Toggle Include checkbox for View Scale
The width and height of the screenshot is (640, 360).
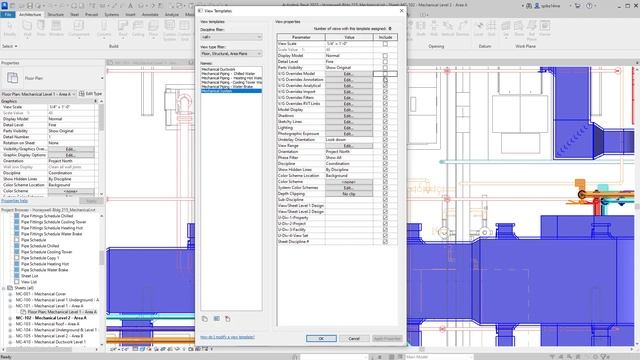[385, 44]
